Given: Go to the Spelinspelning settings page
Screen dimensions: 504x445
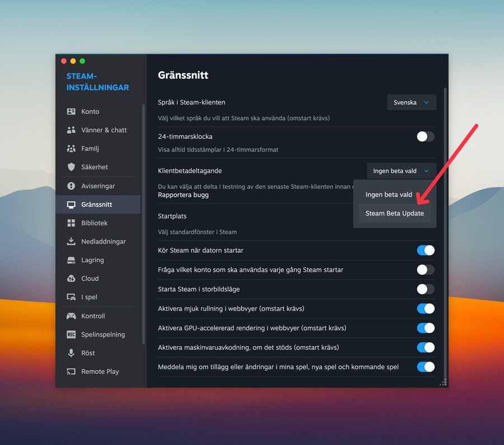Looking at the screenshot, I should tap(102, 335).
